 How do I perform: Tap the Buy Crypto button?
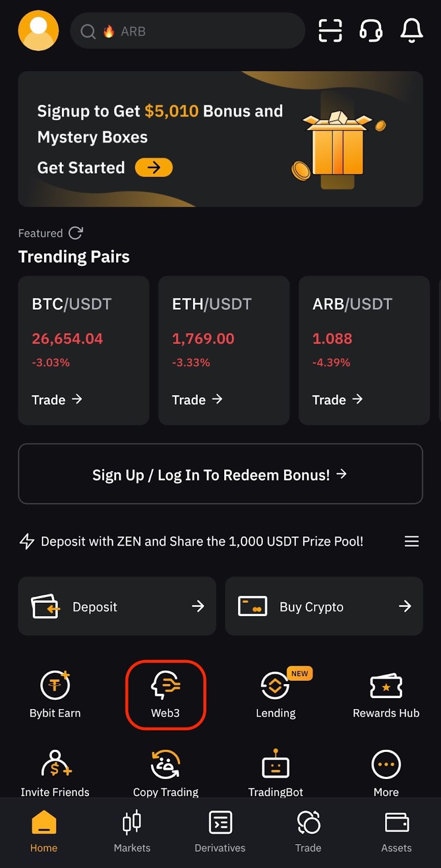[x=324, y=606]
